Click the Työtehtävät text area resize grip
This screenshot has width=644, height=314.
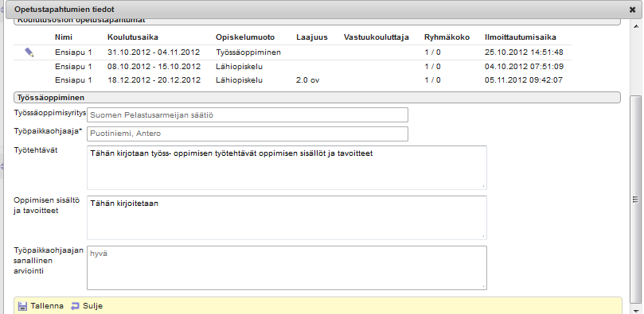tap(483, 187)
